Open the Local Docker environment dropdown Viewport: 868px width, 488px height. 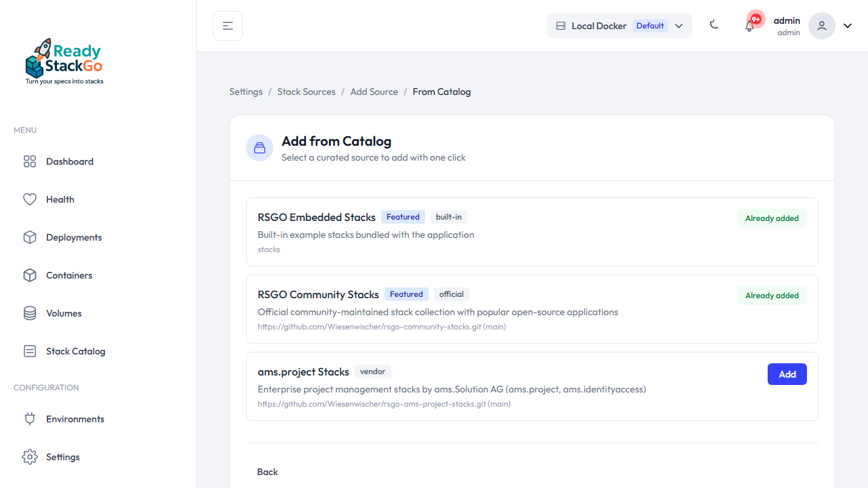click(x=619, y=26)
